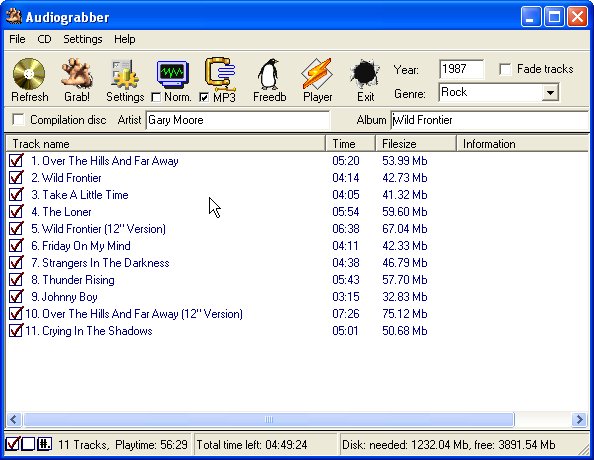
Task: Click the Norm. monitor waveform icon
Action: click(x=172, y=74)
